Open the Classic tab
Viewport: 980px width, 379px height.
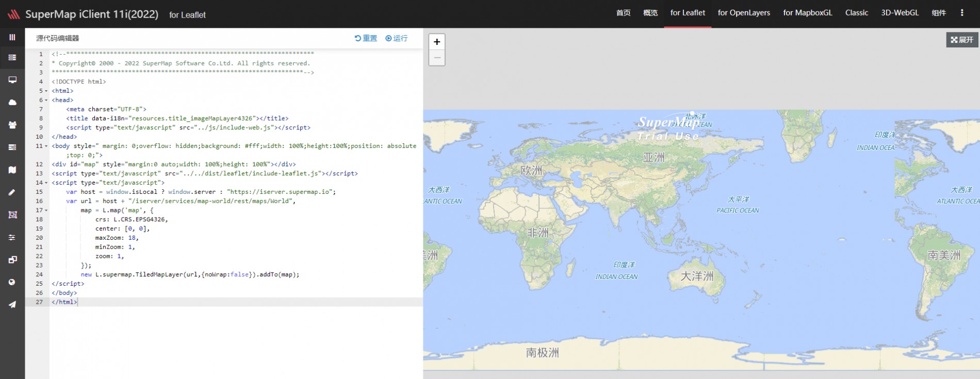click(857, 13)
